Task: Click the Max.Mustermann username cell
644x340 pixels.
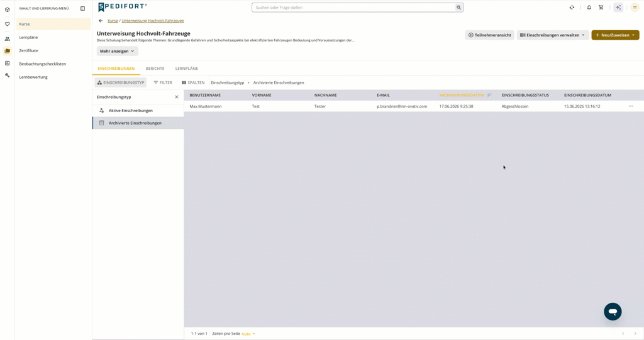Action: pos(206,106)
